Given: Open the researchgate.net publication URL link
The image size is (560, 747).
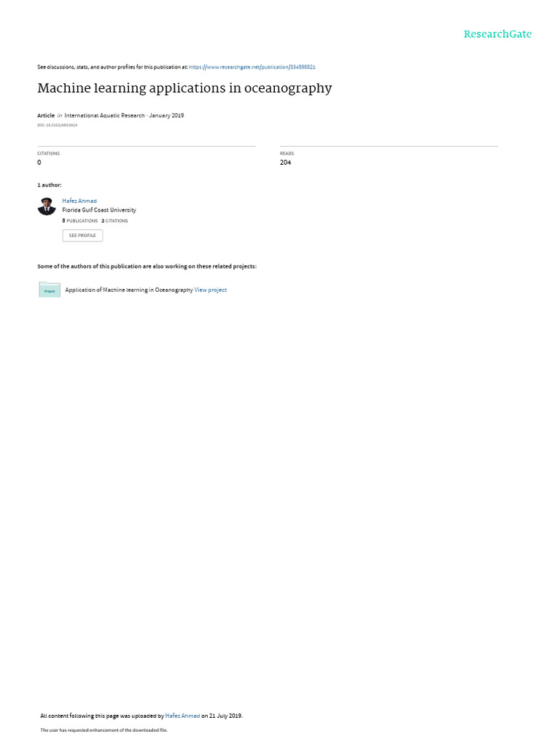Looking at the screenshot, I should pyautogui.click(x=252, y=67).
